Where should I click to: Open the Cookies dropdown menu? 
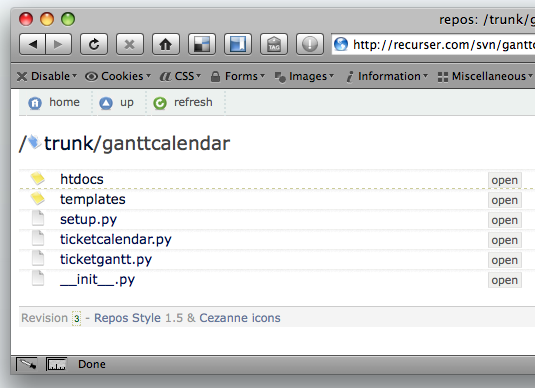click(118, 76)
